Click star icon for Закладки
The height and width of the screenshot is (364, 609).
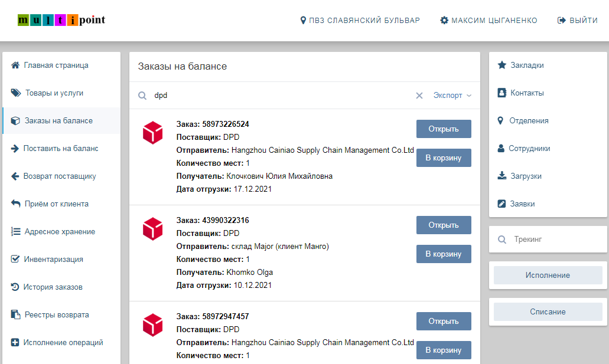(x=502, y=65)
